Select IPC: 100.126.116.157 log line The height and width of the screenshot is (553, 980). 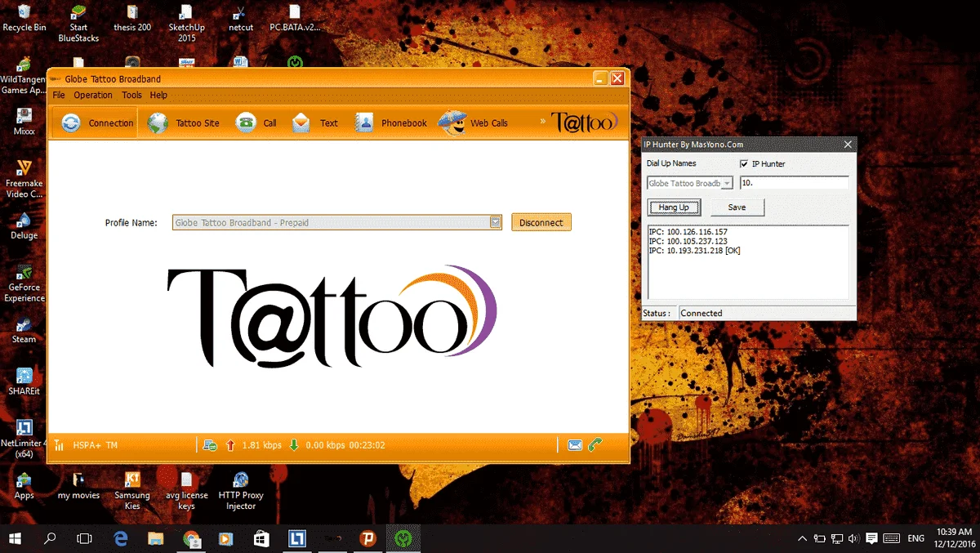(688, 232)
